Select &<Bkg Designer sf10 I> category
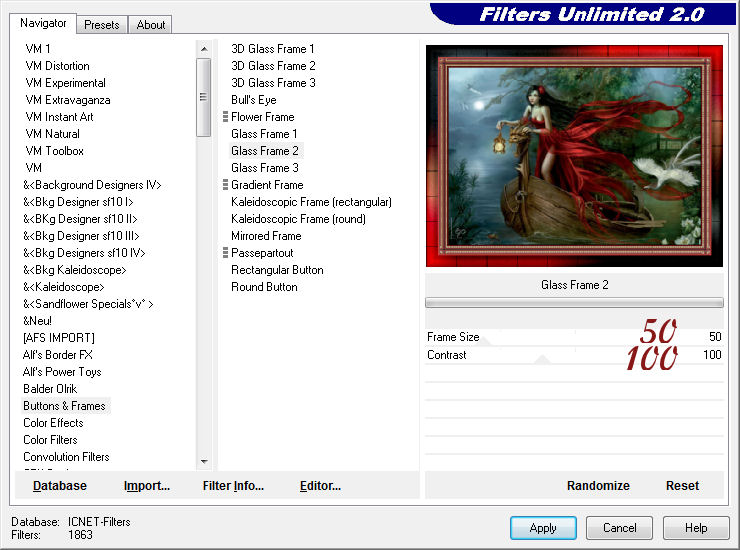The width and height of the screenshot is (740, 550). coord(78,202)
